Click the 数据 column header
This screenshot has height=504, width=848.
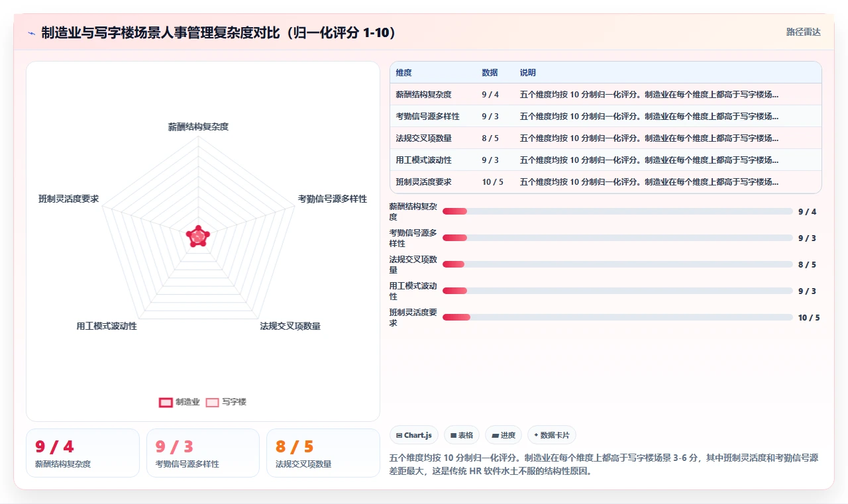click(x=490, y=73)
